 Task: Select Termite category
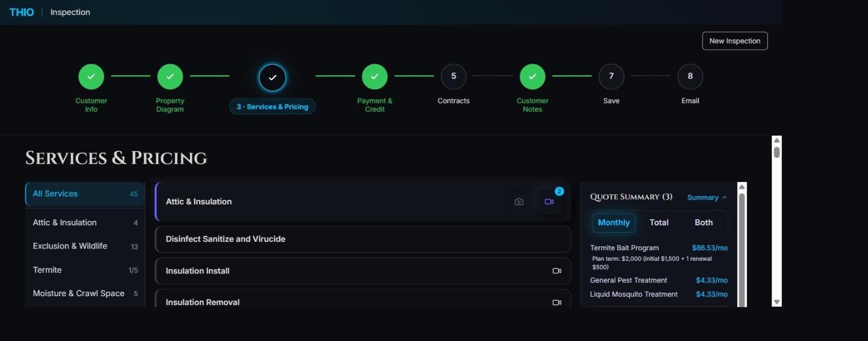click(85, 270)
